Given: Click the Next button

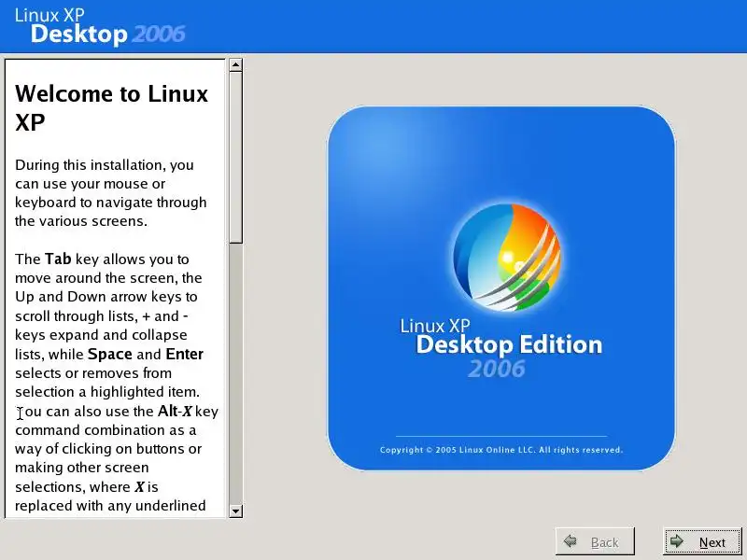Looking at the screenshot, I should [x=702, y=541].
